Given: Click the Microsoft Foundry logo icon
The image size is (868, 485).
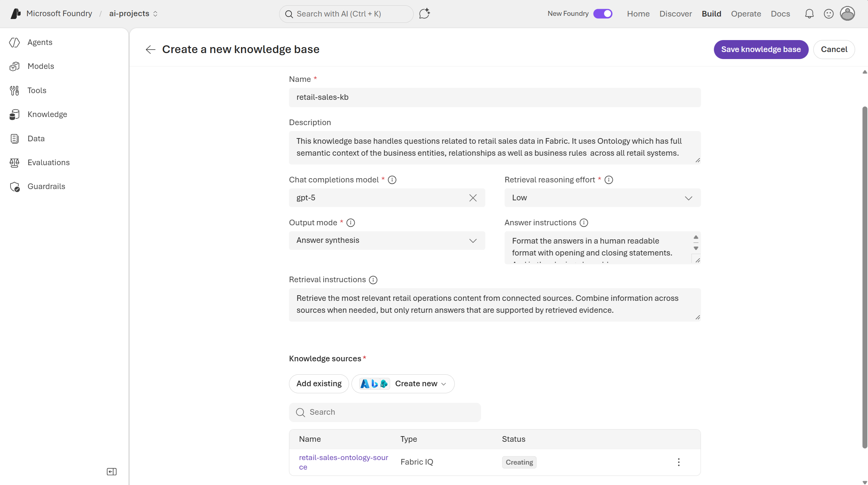Looking at the screenshot, I should [x=15, y=14].
